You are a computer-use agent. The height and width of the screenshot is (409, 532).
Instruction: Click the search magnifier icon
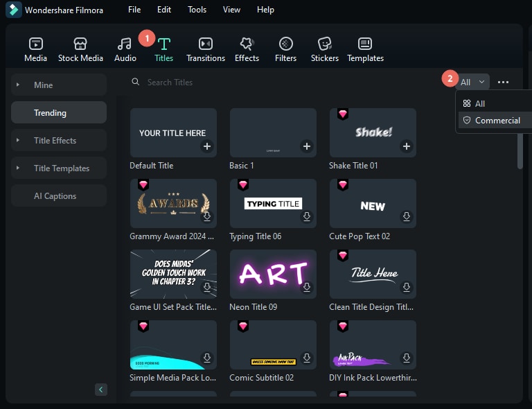[135, 82]
